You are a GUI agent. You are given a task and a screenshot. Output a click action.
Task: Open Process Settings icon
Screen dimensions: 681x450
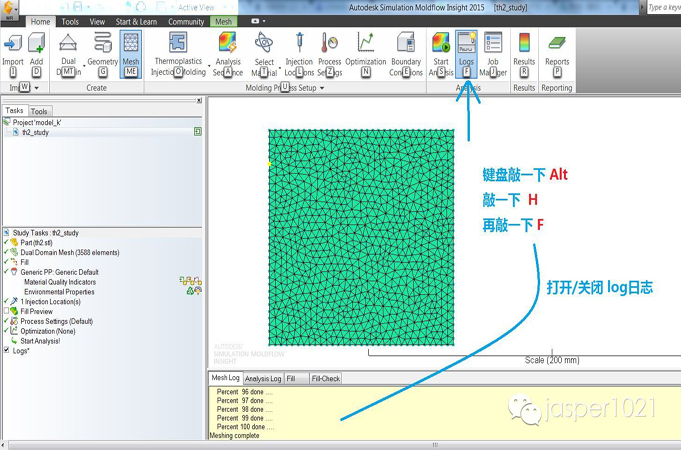pos(330,43)
